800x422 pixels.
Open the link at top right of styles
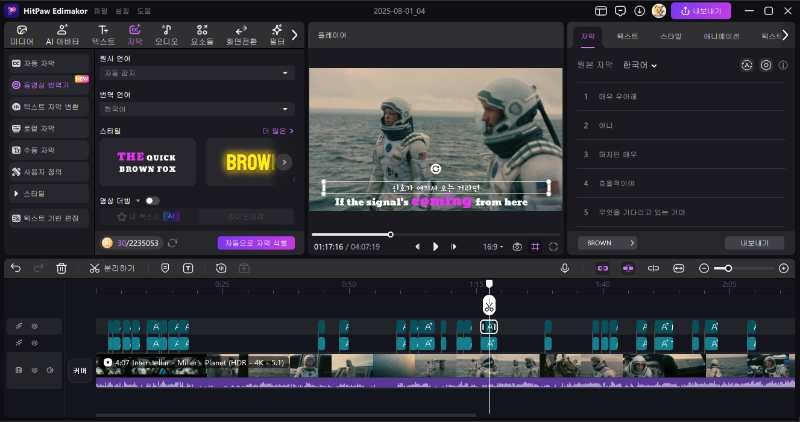pyautogui.click(x=278, y=131)
